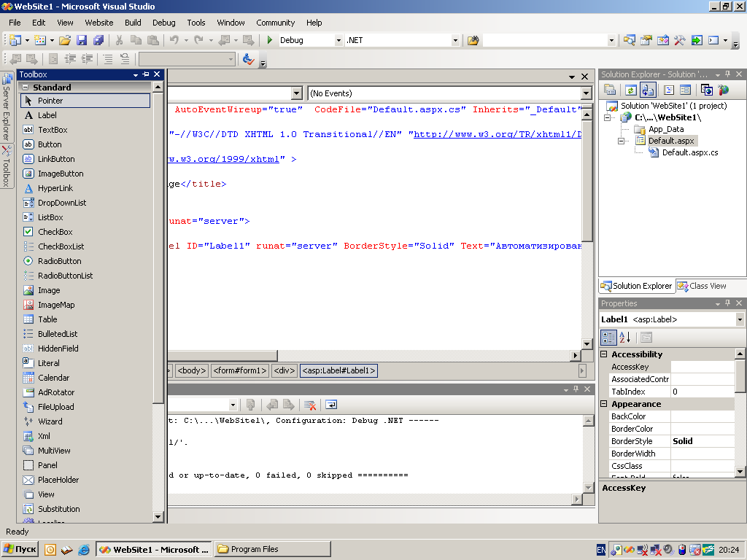This screenshot has height=560, width=747.
Task: Toggle auto-hide pin on Toolbox panel
Action: pos(146,74)
